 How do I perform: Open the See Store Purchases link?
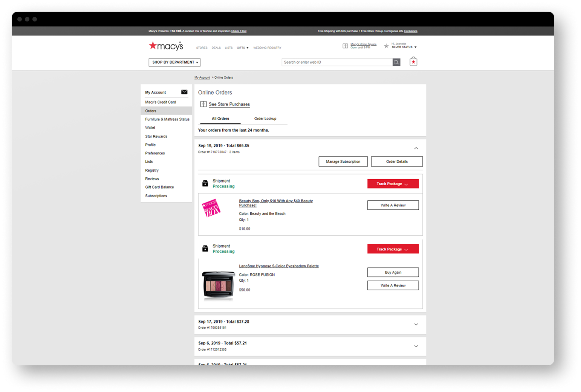tap(229, 104)
